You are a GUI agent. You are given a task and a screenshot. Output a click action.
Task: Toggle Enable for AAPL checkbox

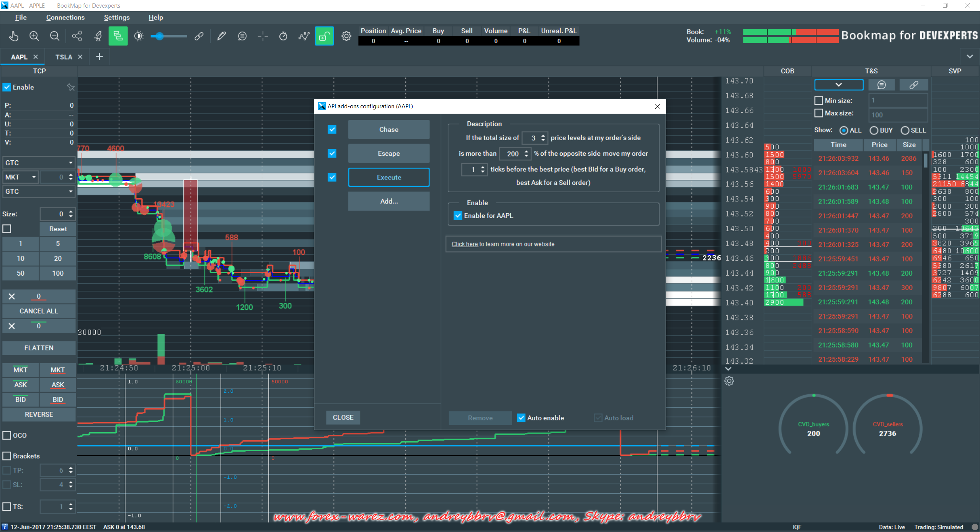pos(458,215)
